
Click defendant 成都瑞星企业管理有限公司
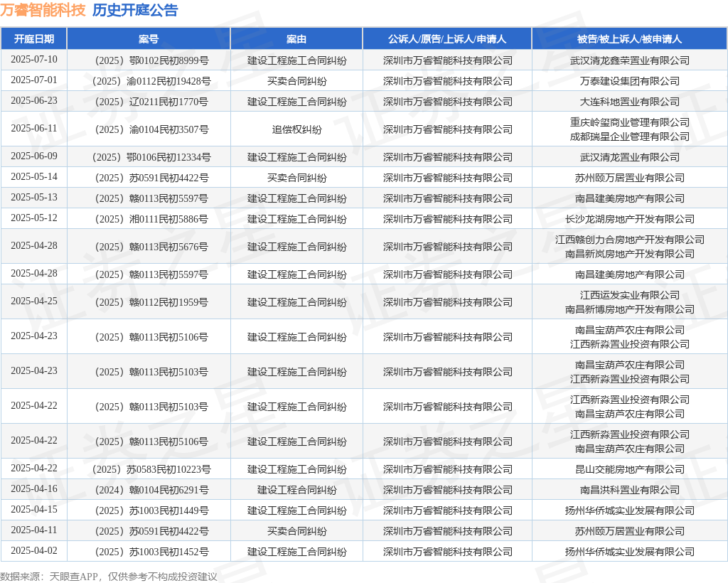[630, 137]
